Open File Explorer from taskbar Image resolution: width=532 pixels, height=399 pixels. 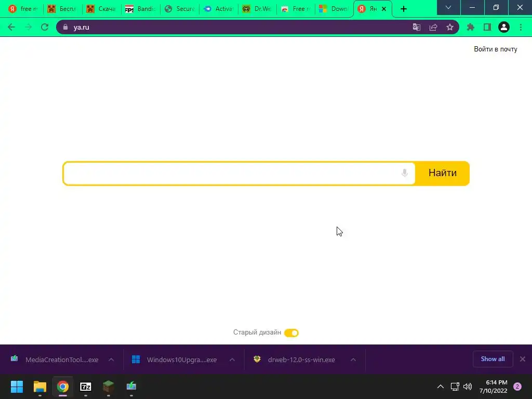tap(39, 387)
